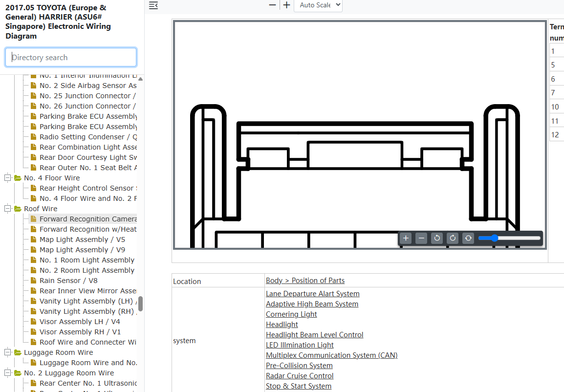This screenshot has width=564, height=392.
Task: Open Headlight link
Action: click(282, 325)
